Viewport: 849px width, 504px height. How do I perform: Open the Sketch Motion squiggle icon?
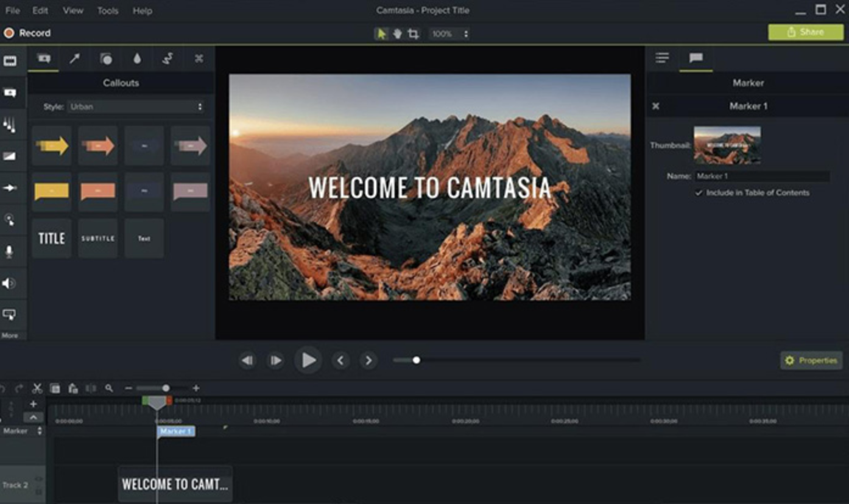coord(167,59)
